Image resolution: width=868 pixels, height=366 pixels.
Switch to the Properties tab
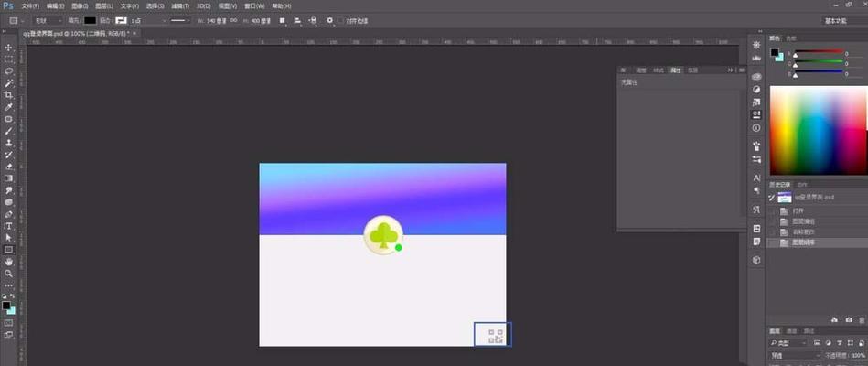pyautogui.click(x=676, y=70)
